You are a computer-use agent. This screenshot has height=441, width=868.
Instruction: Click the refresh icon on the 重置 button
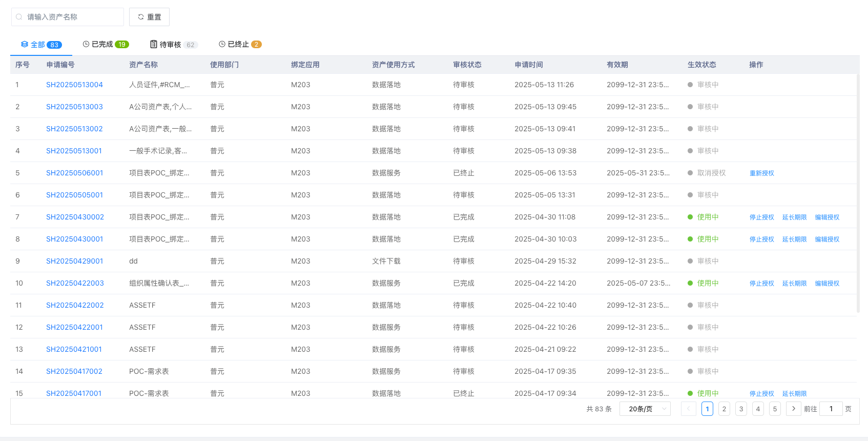pos(141,17)
